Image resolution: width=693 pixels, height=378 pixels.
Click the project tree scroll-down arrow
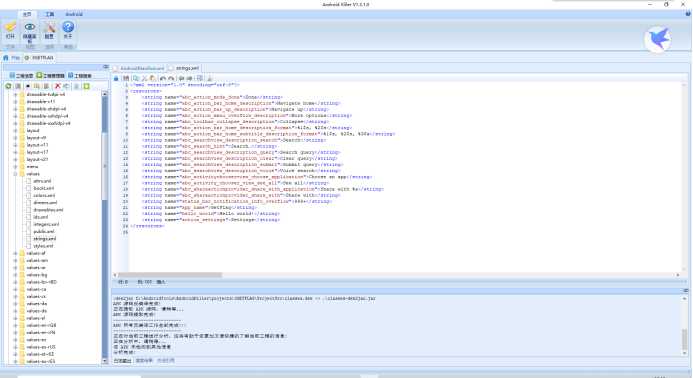tap(105, 361)
